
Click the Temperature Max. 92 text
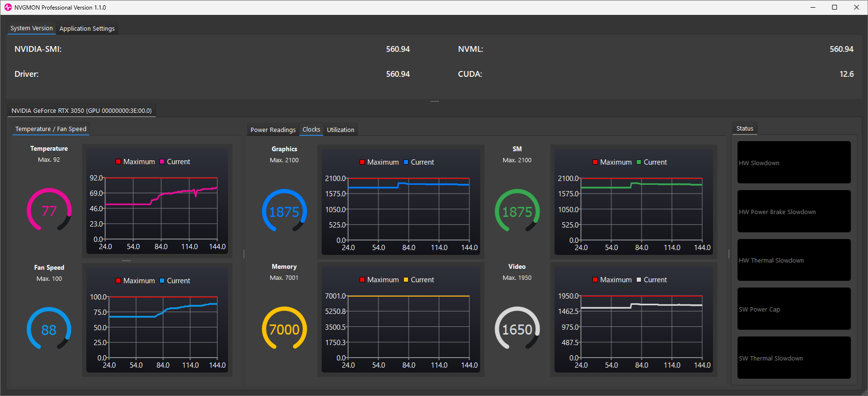pos(49,160)
